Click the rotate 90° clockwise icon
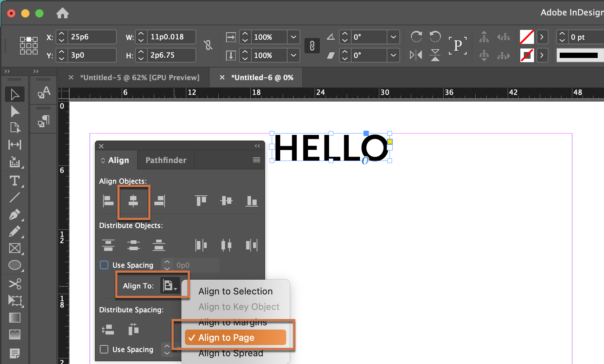The height and width of the screenshot is (364, 604). coord(417,37)
